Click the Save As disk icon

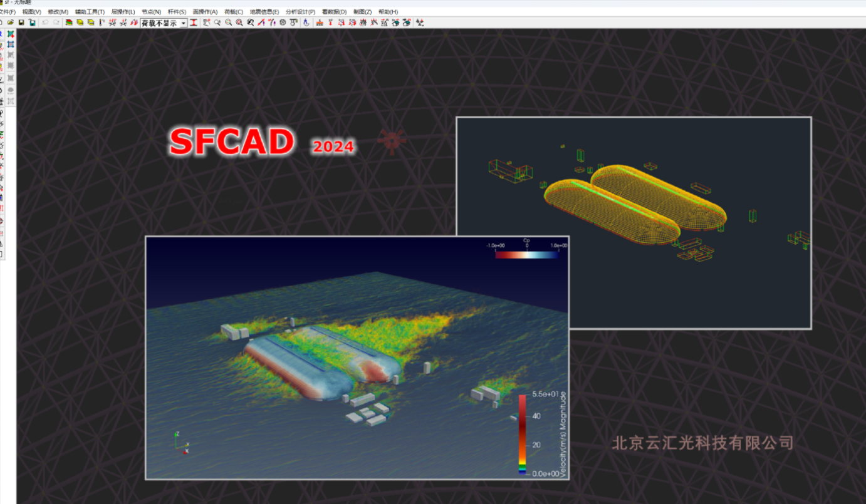(x=32, y=23)
